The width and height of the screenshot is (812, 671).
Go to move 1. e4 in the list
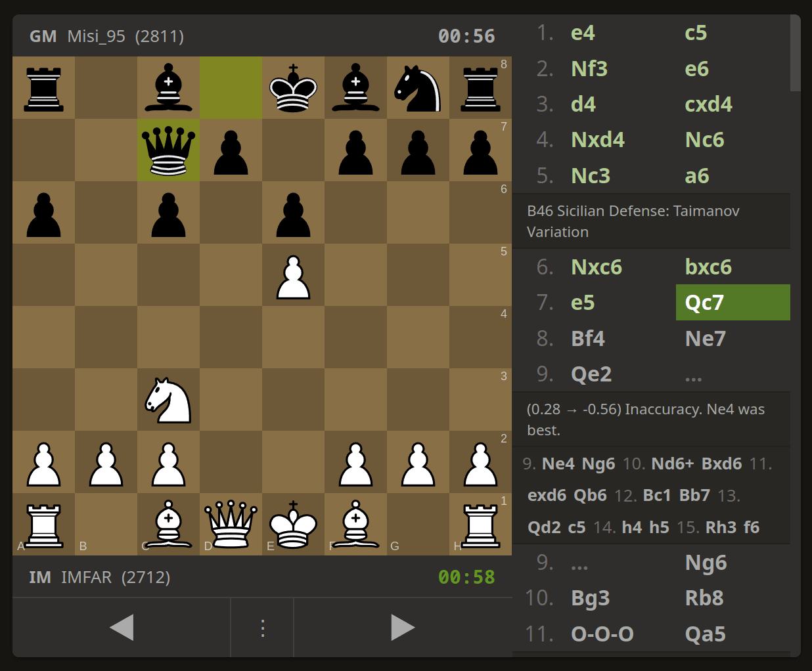(x=583, y=33)
